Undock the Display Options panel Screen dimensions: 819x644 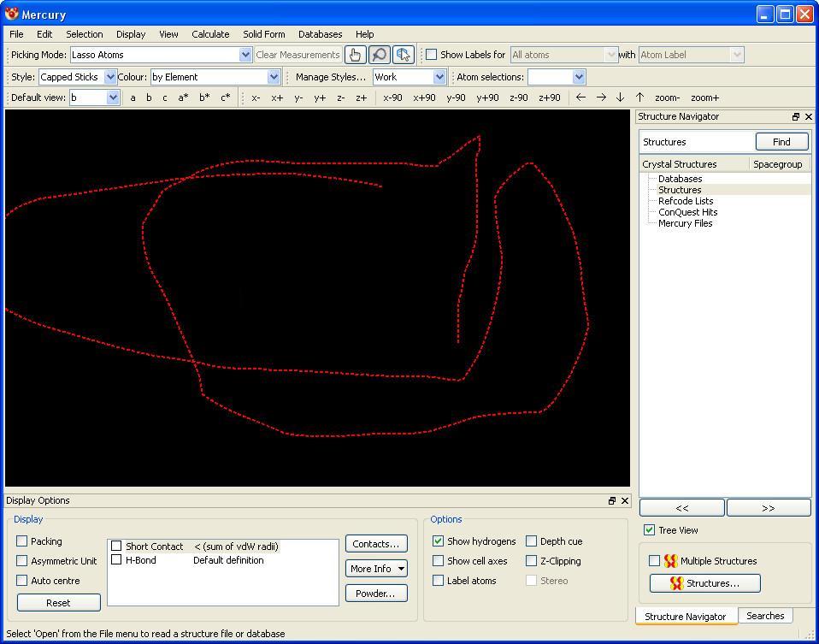point(612,501)
